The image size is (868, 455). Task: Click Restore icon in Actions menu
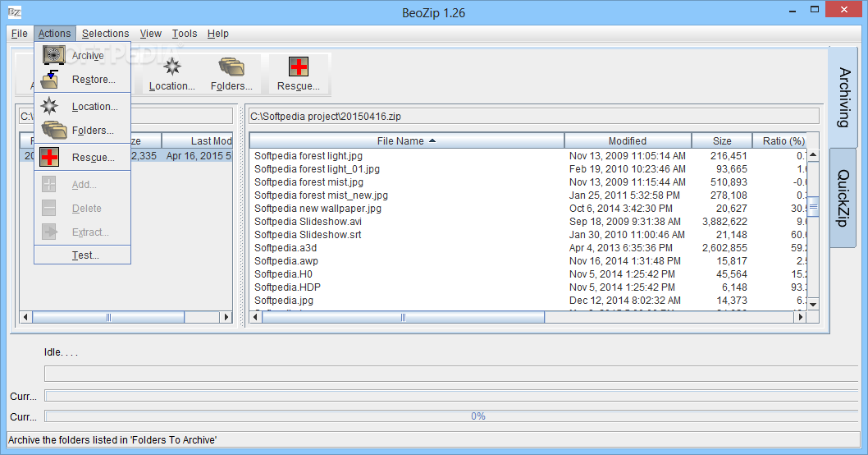tap(50, 79)
